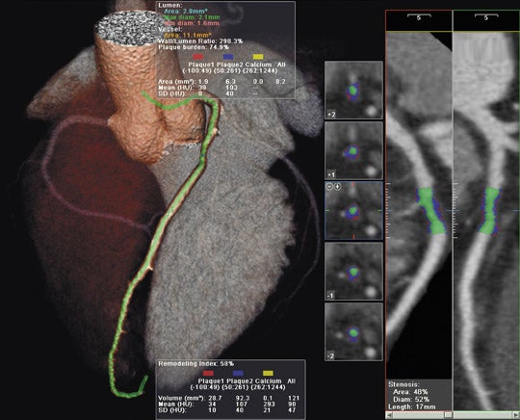Click the green right crosshair tick in center cross-section
Viewport: 520px width, 420px height.
(379, 211)
